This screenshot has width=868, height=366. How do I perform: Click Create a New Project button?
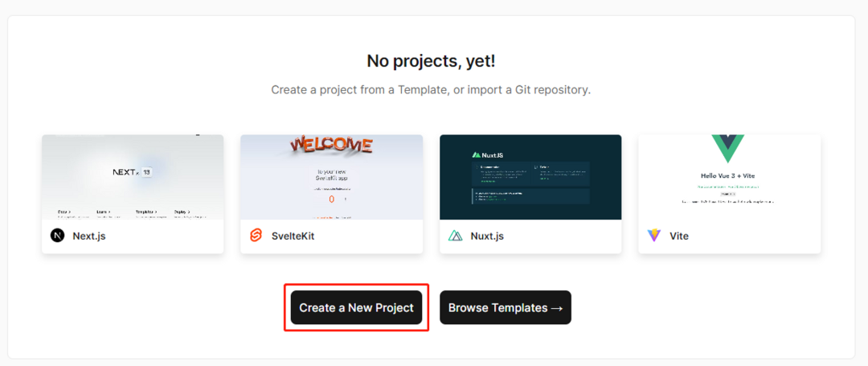coord(357,307)
